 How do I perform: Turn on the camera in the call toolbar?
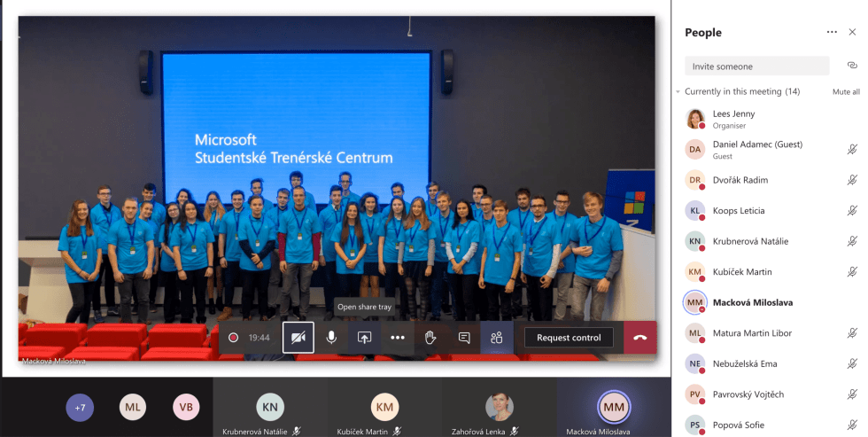point(298,338)
